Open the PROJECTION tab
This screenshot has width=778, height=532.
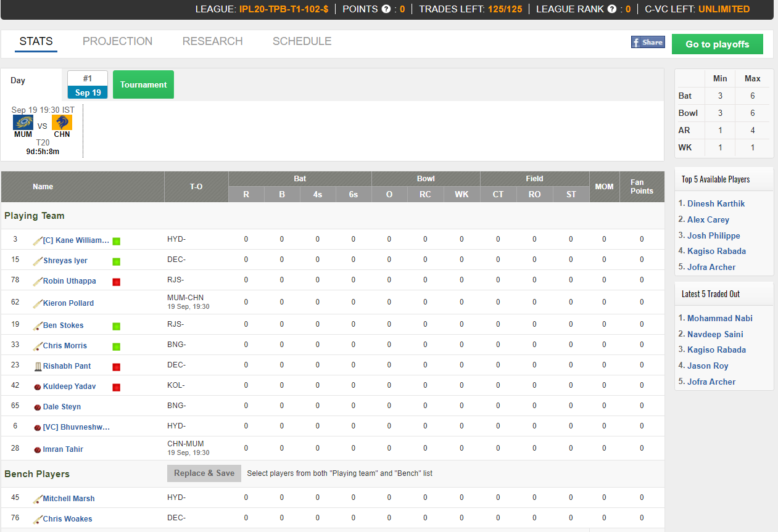(x=118, y=41)
